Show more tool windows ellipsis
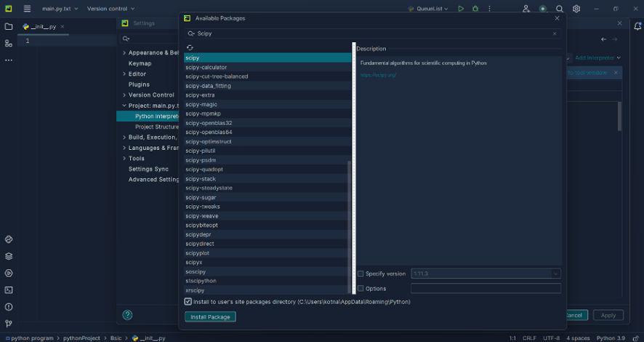Viewport: 644px width, 342px height. click(x=8, y=60)
